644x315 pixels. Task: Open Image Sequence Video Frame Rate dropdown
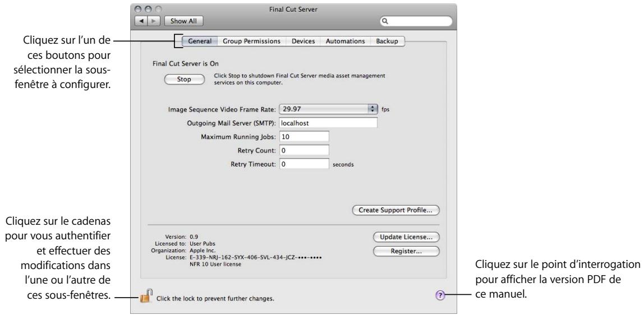[328, 109]
